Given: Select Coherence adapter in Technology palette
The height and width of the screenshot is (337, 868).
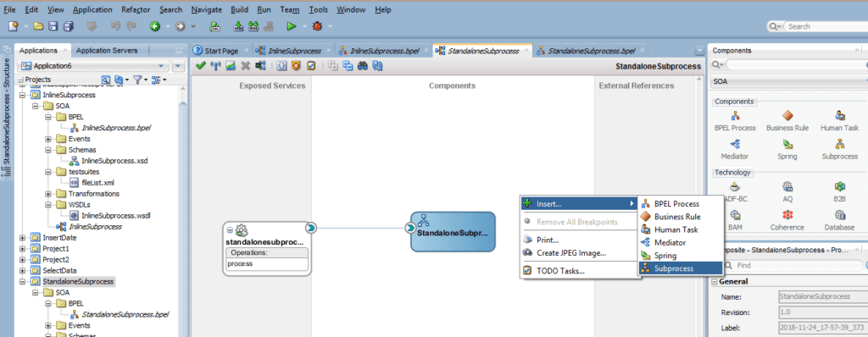Looking at the screenshot, I should pyautogui.click(x=787, y=220).
